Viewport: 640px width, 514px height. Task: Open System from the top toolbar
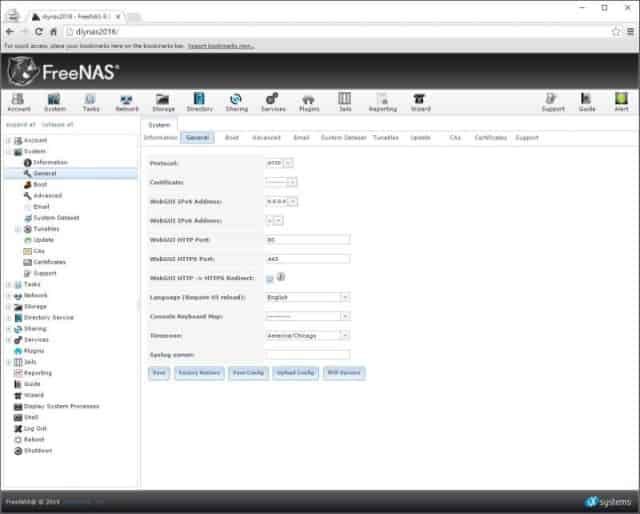(x=55, y=102)
